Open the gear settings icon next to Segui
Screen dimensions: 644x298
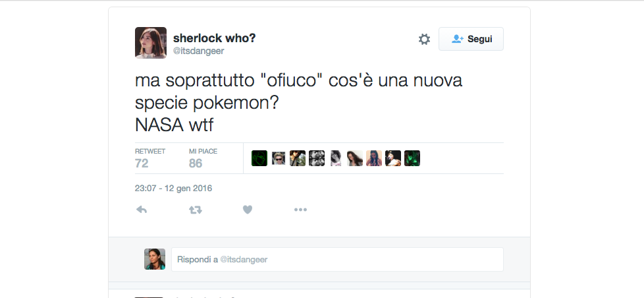[x=424, y=40]
